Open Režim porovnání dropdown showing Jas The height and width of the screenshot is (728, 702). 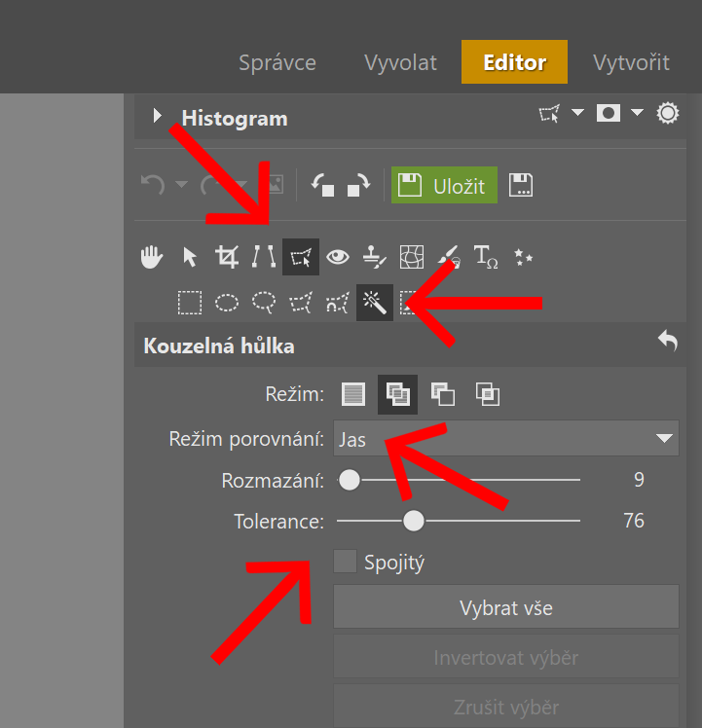[506, 438]
